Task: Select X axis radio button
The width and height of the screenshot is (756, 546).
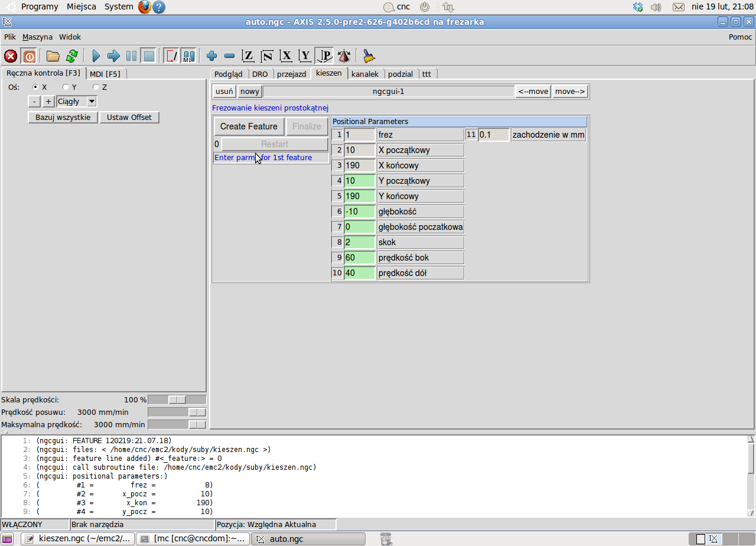Action: tap(35, 87)
